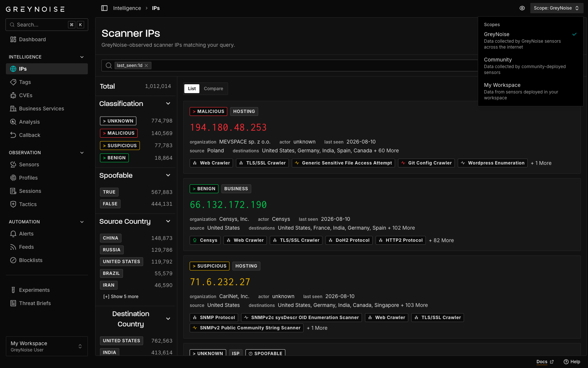Screen dimensions: 588x368
Task: Select the Community scope option
Action: [x=530, y=66]
